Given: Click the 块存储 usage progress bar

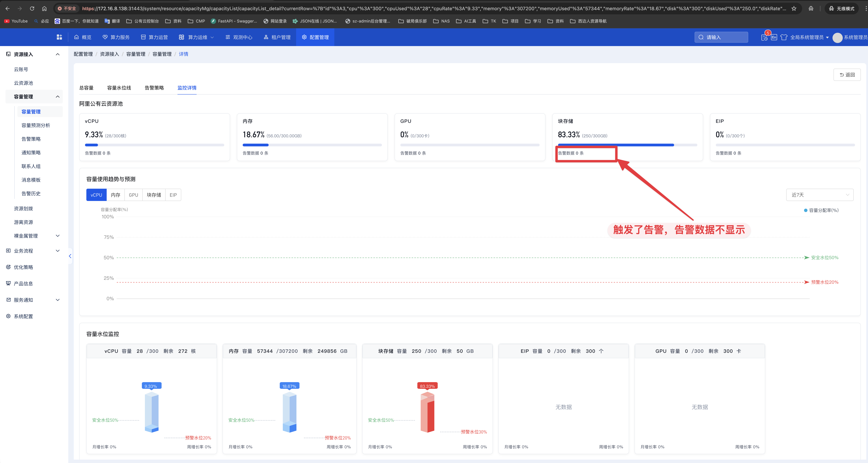Looking at the screenshot, I should pyautogui.click(x=627, y=145).
